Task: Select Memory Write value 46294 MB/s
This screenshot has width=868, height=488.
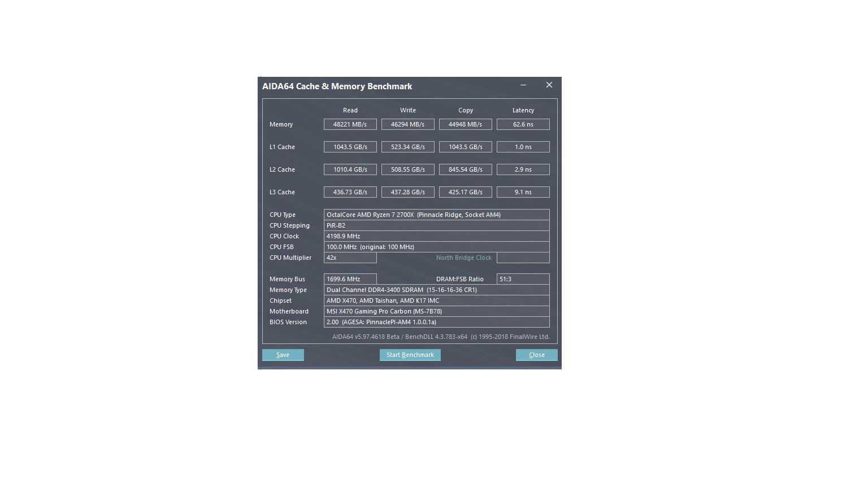Action: 408,124
